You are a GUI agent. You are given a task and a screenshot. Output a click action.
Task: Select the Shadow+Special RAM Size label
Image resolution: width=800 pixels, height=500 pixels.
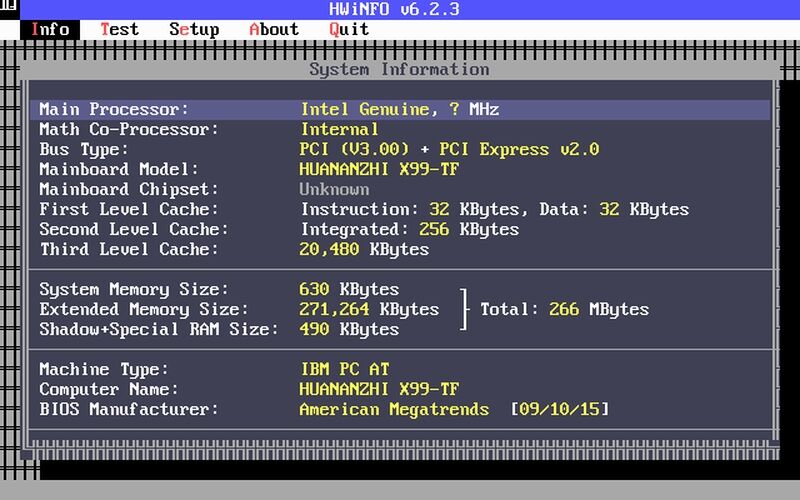(159, 329)
